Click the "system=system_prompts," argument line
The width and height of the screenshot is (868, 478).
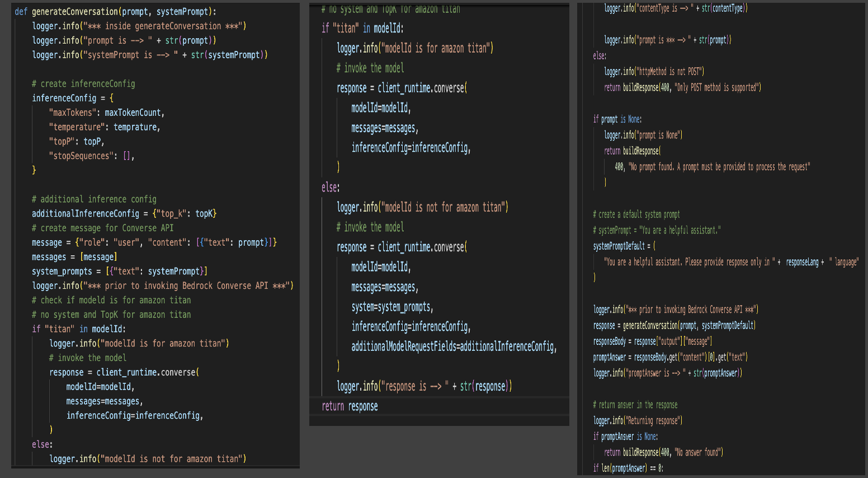coord(392,307)
